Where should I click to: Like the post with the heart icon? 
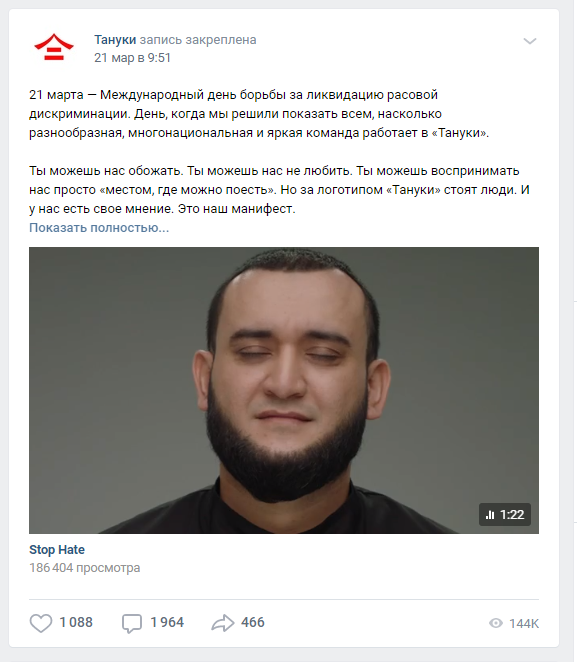coord(41,623)
